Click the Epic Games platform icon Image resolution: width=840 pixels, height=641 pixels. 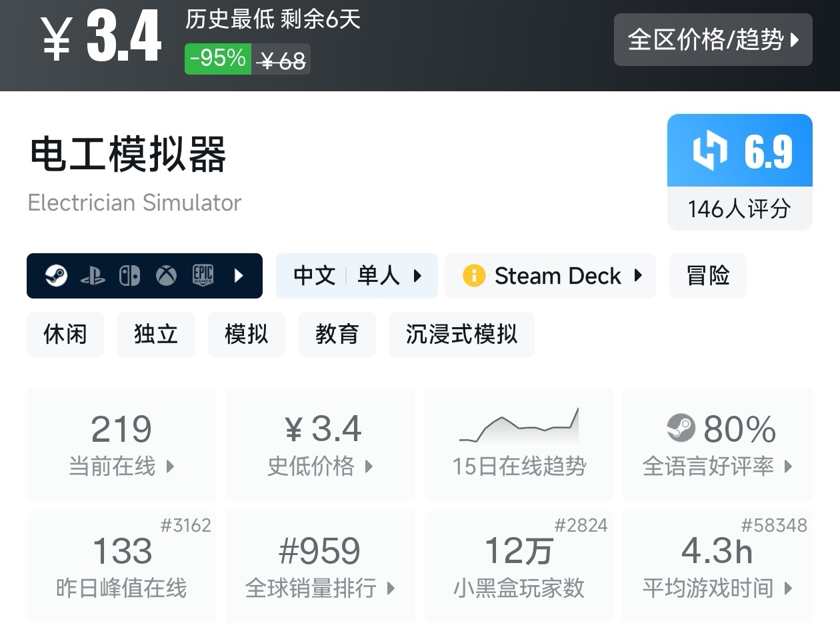point(203,275)
